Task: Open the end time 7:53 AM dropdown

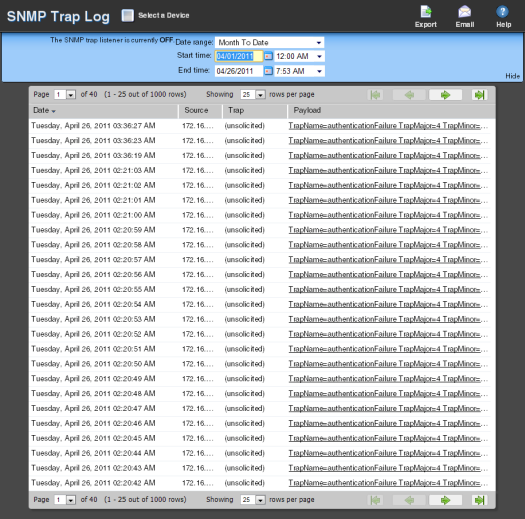Action: pos(299,71)
